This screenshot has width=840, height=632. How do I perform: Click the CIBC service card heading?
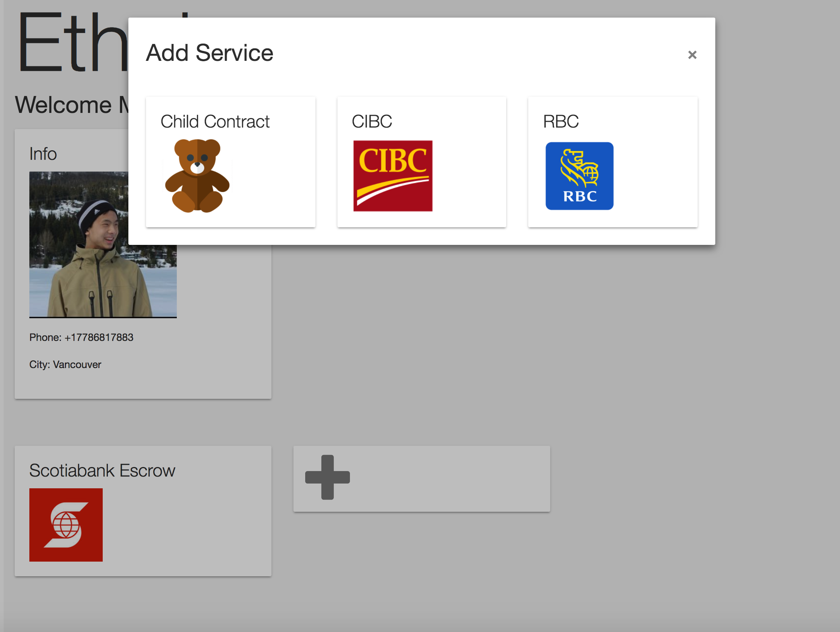(x=372, y=121)
